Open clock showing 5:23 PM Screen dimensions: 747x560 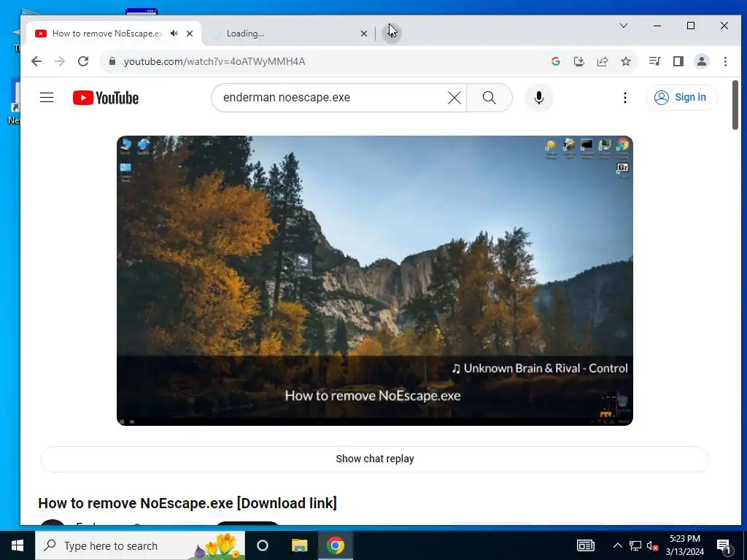(x=684, y=545)
